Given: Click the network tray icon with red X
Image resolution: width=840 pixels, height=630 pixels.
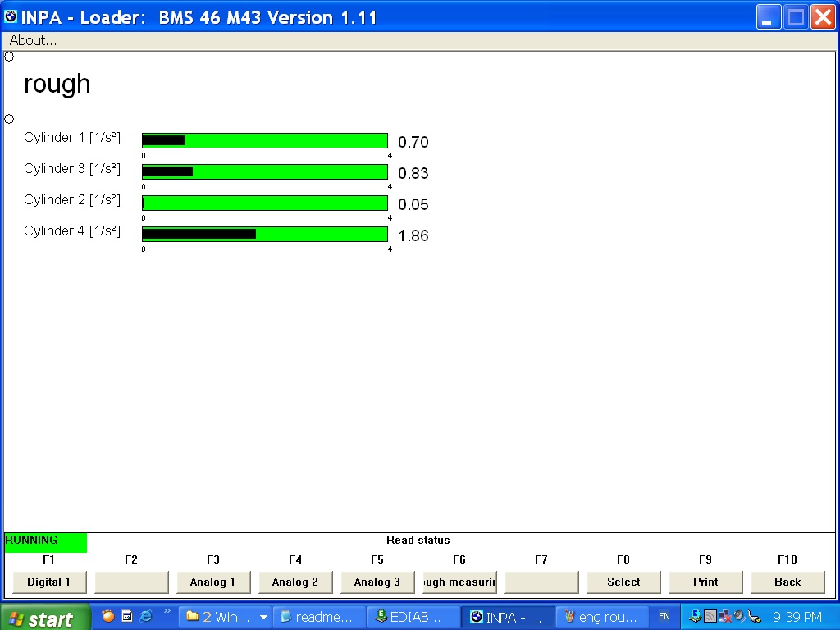Looking at the screenshot, I should 725,617.
